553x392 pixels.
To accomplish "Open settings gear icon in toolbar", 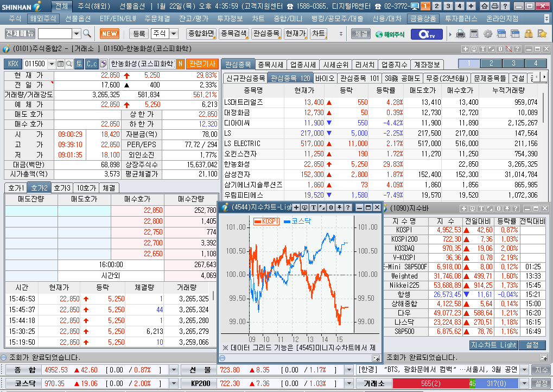I will [488, 34].
